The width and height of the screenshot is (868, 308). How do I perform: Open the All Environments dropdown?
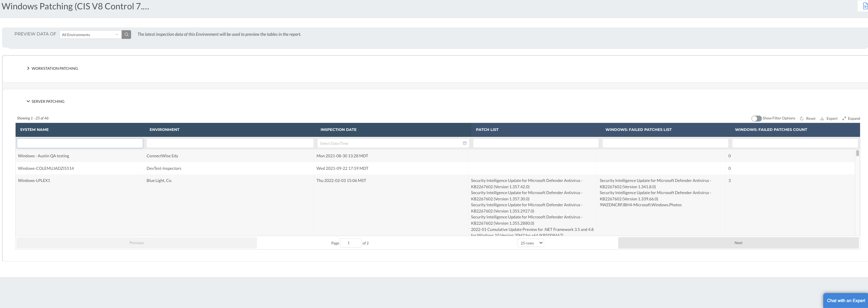91,34
